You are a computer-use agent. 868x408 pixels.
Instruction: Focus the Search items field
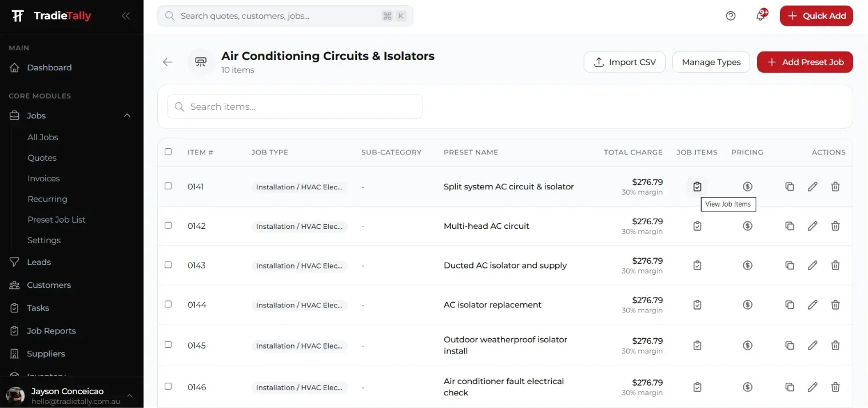(295, 106)
